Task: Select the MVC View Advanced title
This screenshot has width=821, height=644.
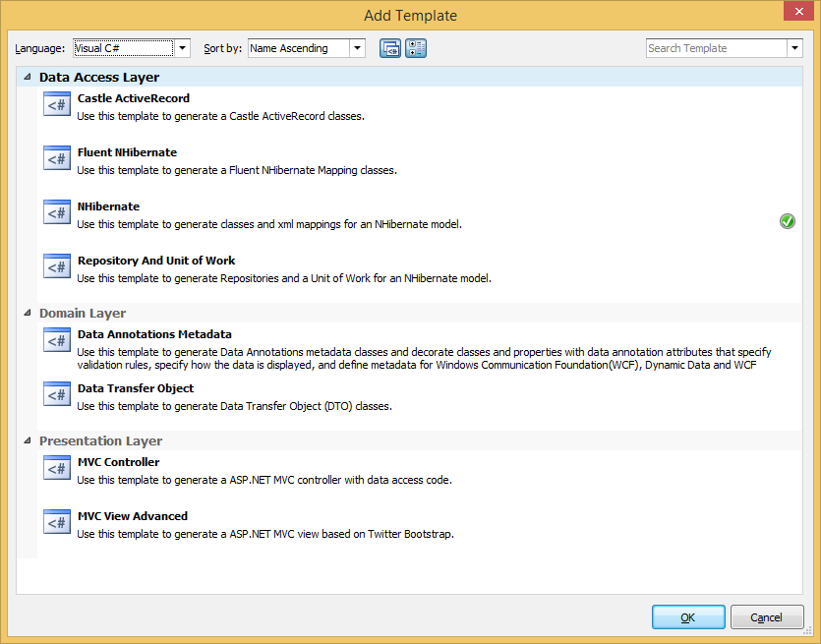Action: coord(133,516)
